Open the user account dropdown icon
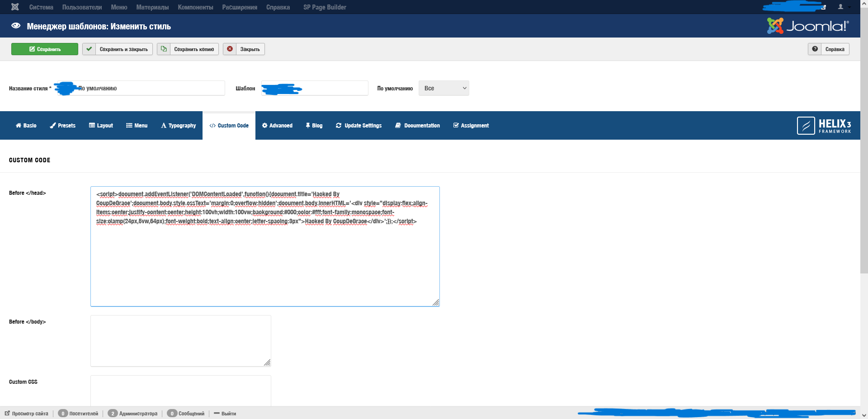The image size is (868, 419). point(844,7)
